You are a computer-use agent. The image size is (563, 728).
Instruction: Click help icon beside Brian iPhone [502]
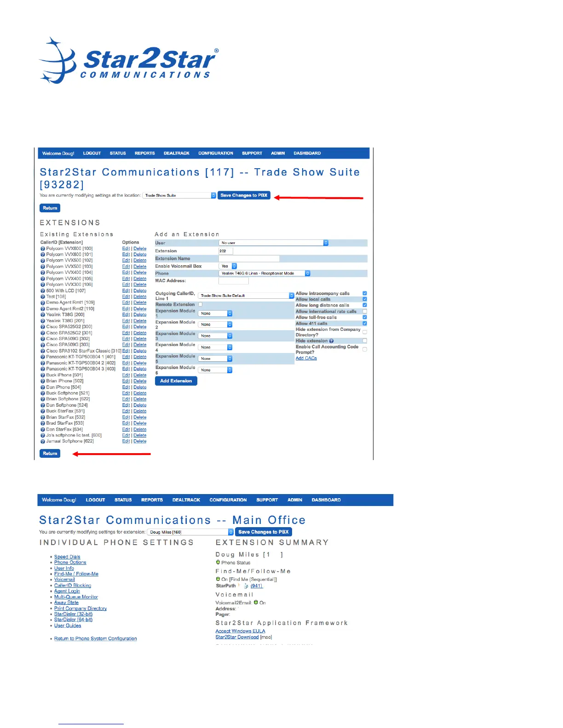click(x=43, y=381)
